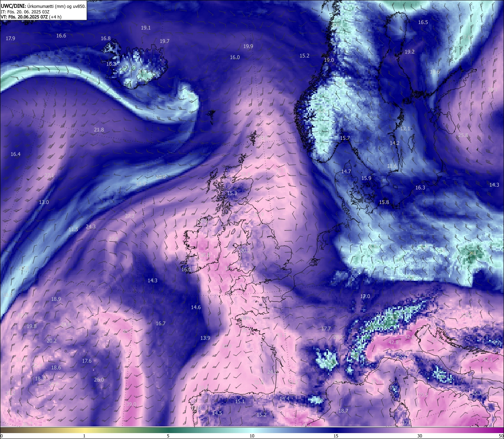Click the 18.6 map value
504x439 pixels.
56,367
